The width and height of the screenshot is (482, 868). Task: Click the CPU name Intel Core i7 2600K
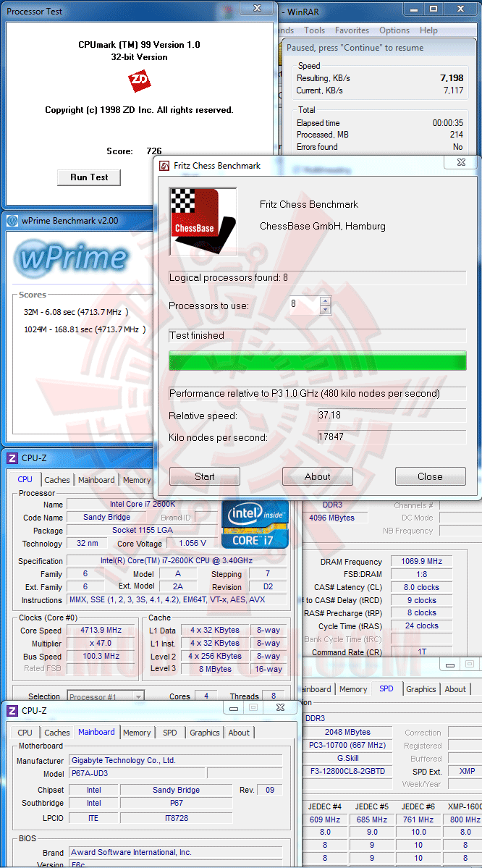143,505
